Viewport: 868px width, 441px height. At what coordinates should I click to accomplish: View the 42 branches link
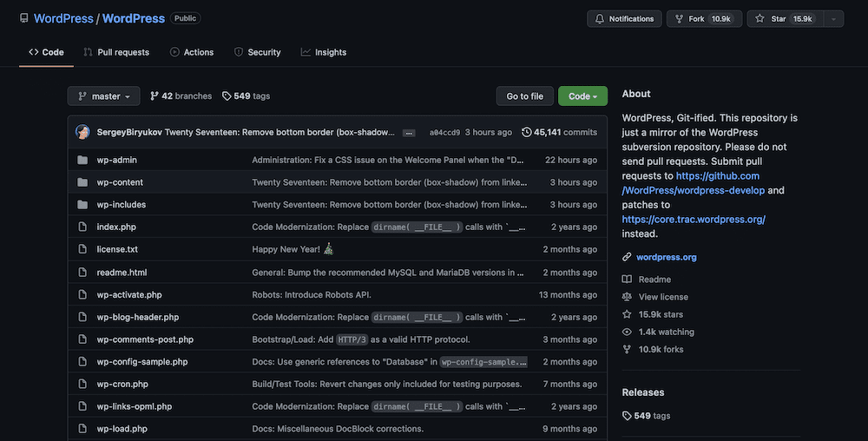[x=181, y=95]
